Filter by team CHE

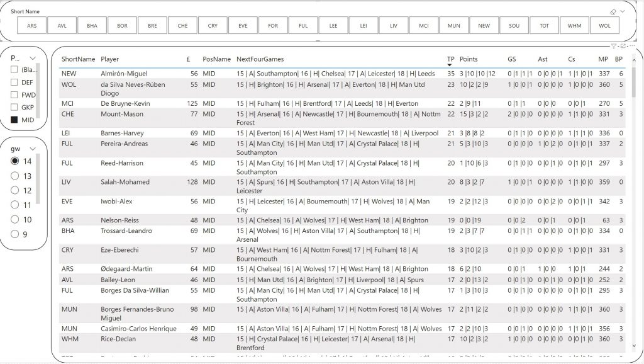point(183,25)
